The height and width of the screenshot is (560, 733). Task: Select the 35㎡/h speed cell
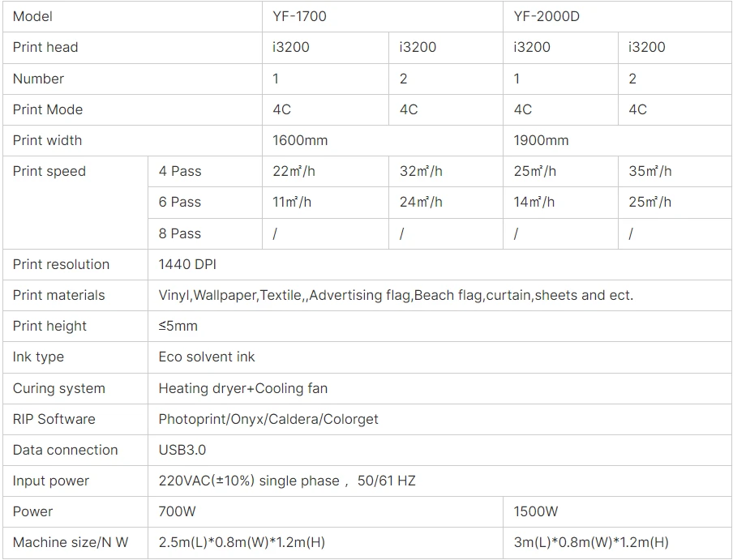coord(675,171)
